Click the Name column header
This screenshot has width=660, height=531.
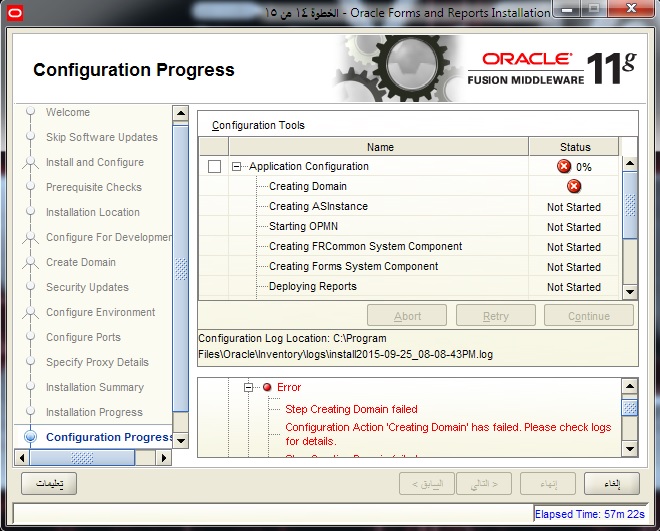[x=380, y=147]
